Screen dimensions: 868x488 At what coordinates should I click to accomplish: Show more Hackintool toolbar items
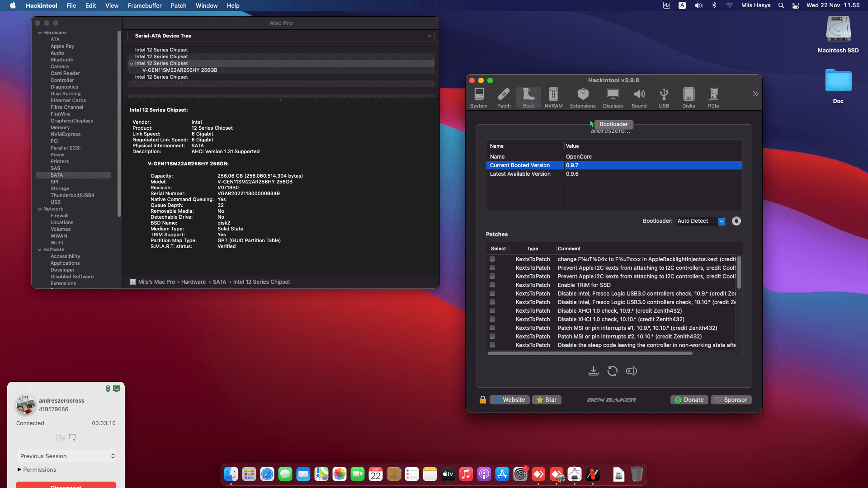pyautogui.click(x=755, y=94)
